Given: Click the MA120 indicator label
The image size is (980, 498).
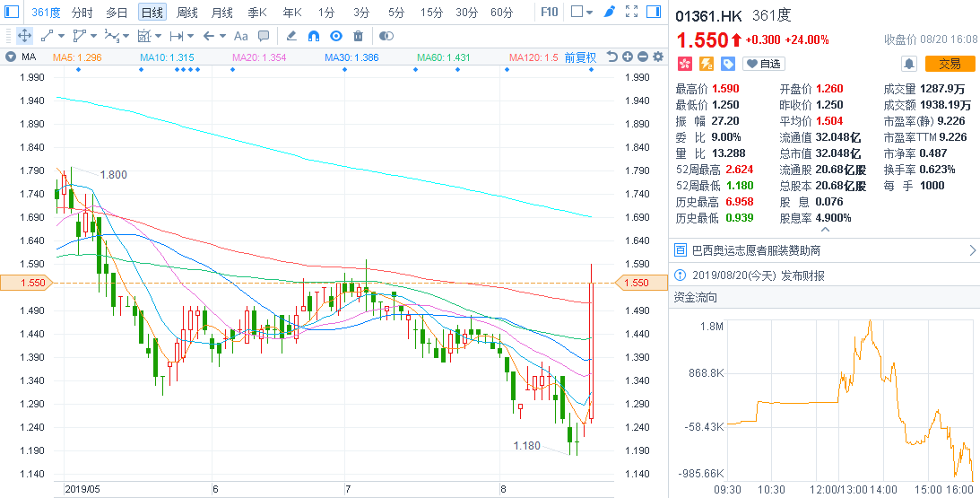Looking at the screenshot, I should click(x=533, y=57).
